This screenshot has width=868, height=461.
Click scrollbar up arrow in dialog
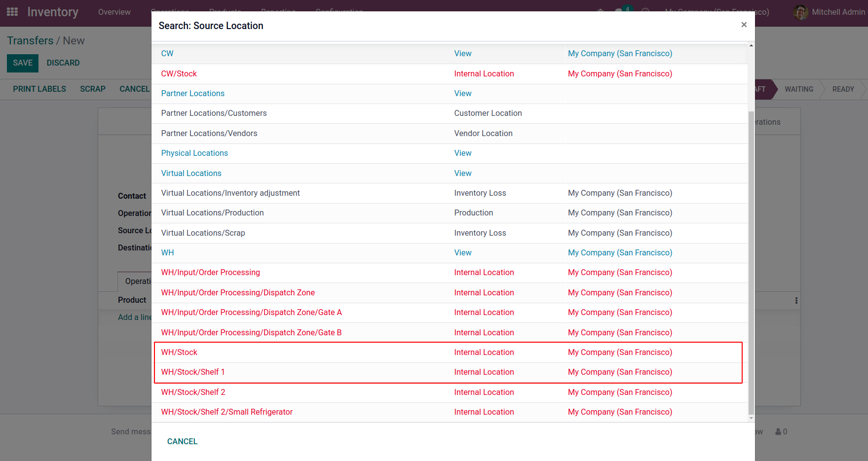pyautogui.click(x=751, y=46)
